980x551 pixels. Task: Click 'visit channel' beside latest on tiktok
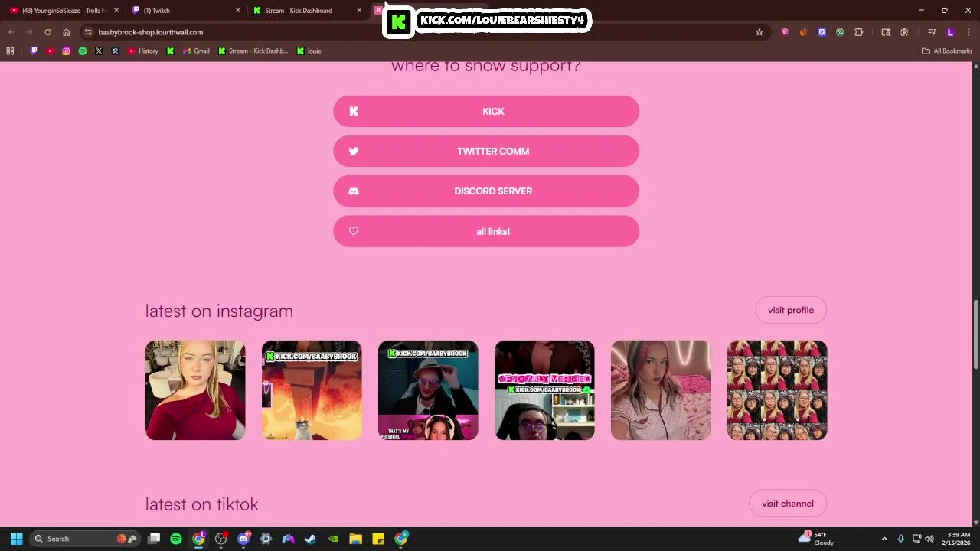coord(788,503)
